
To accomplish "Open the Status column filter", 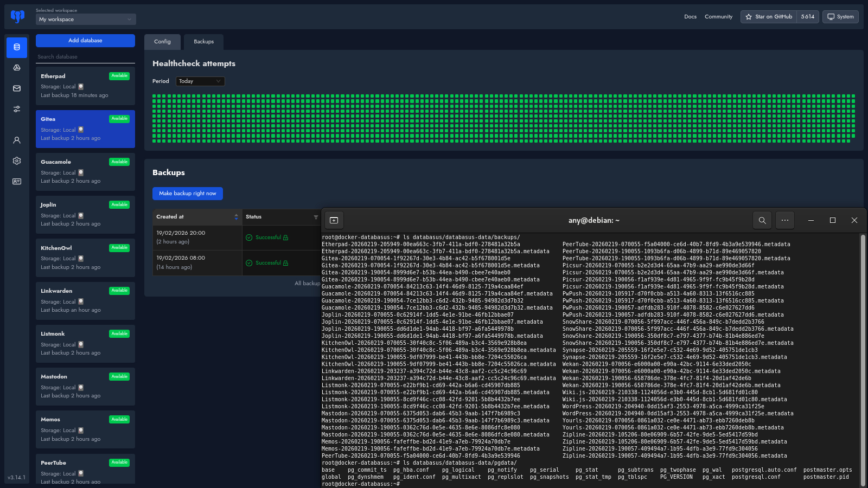I will [x=316, y=217].
